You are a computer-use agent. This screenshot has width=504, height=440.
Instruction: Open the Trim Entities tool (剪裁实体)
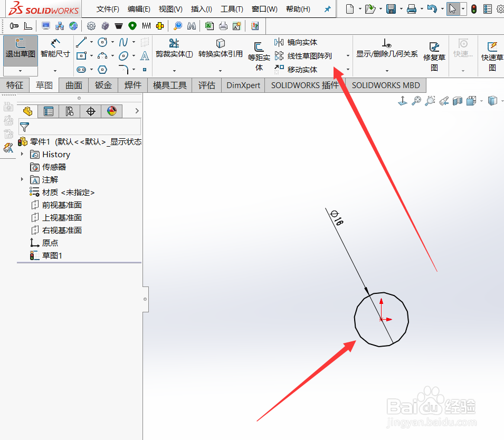(174, 47)
